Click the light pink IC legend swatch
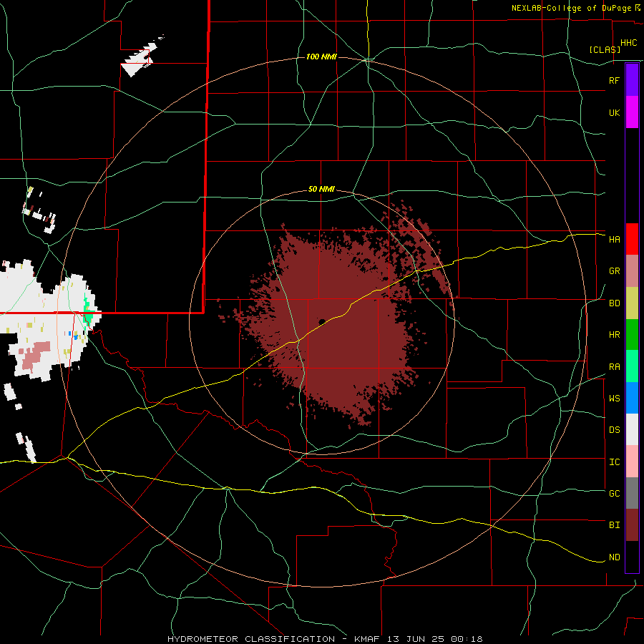 [x=632, y=462]
